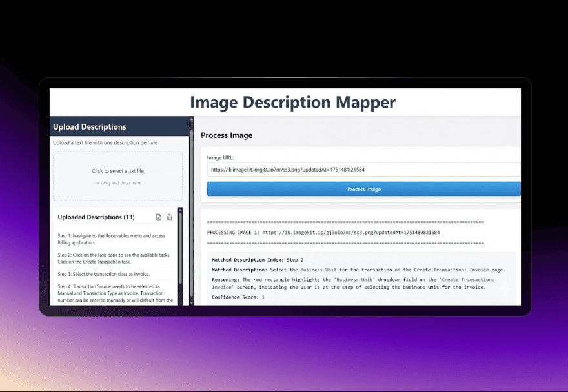
Task: Click the left panel vertical scrollbar
Action: click(x=191, y=193)
